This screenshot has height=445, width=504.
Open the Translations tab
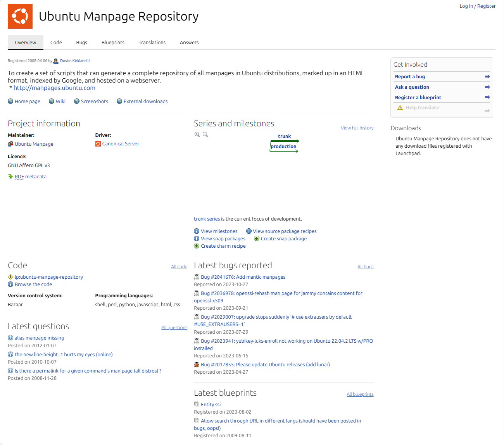152,42
